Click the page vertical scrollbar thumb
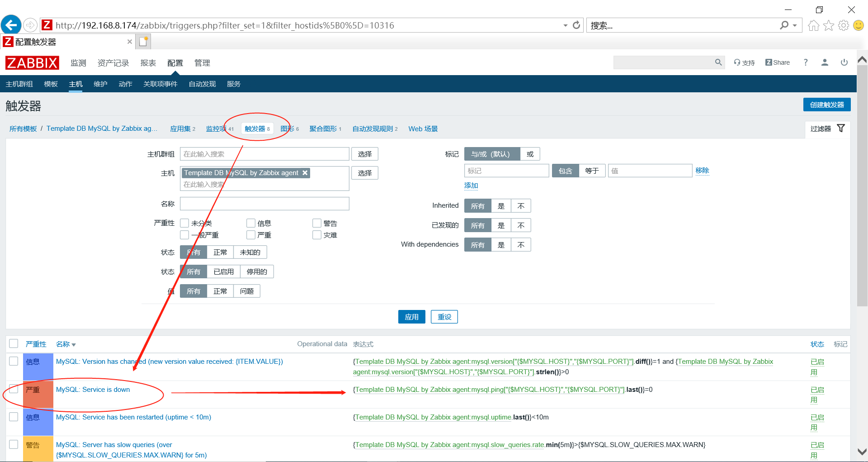 pos(862,186)
